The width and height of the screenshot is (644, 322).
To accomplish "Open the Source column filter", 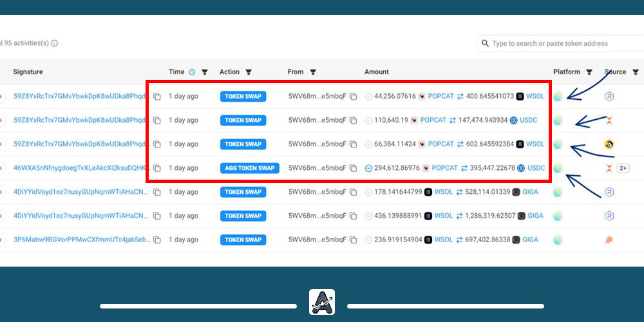I will [x=636, y=72].
